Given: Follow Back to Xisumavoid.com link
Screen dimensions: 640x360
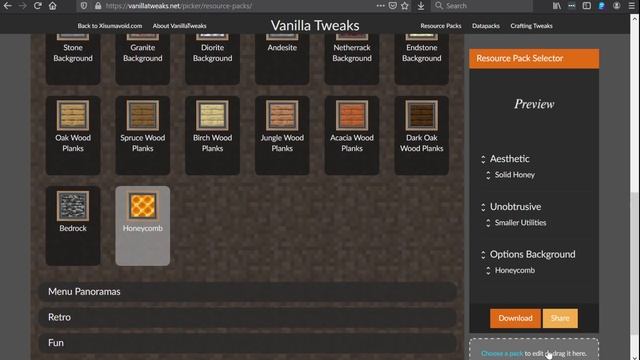Looking at the screenshot, I should (x=110, y=26).
